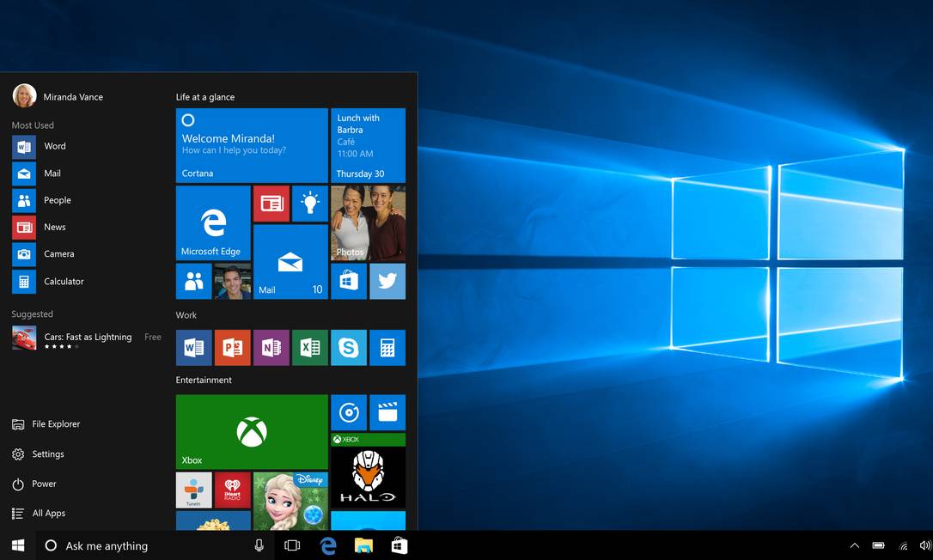This screenshot has height=560, width=933.
Task: Click the Store tile in Start menu
Action: (349, 281)
